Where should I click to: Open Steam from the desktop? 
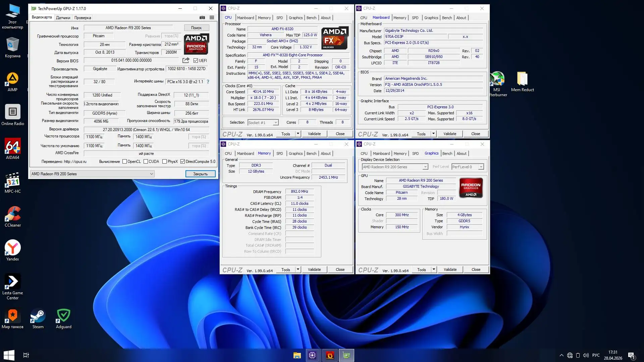coord(38,319)
